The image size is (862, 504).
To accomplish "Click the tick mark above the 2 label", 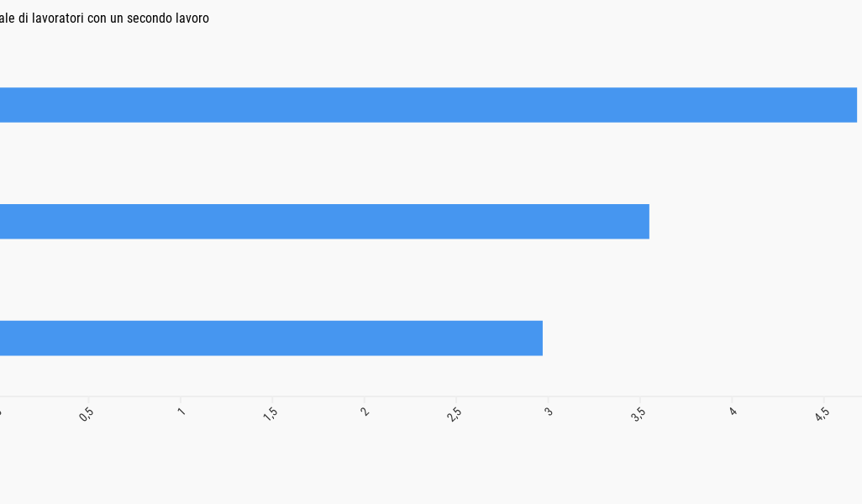I will click(365, 400).
